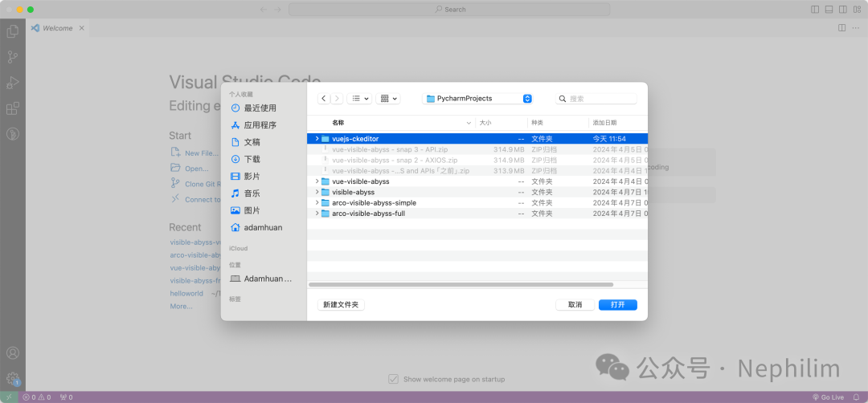The width and height of the screenshot is (868, 403).
Task: Toggle panel layout icon in title bar
Action: pyautogui.click(x=829, y=10)
